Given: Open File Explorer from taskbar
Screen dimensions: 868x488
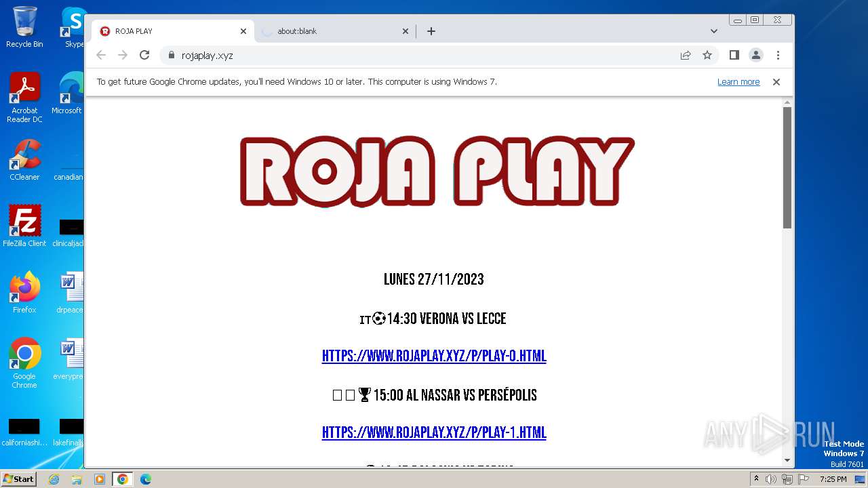Looking at the screenshot, I should 77,479.
